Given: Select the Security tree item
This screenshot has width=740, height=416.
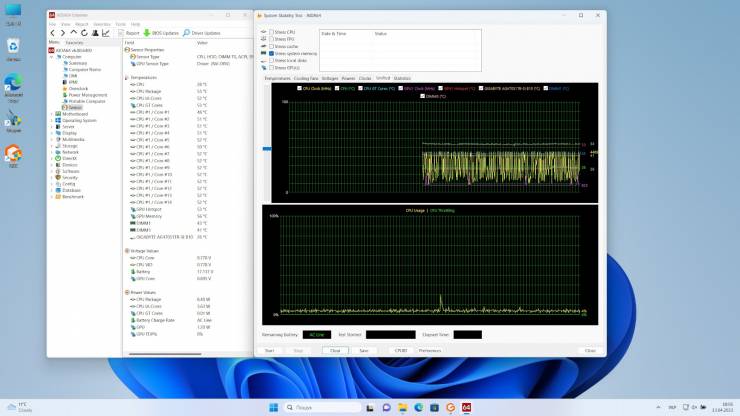Looking at the screenshot, I should pyautogui.click(x=70, y=178).
